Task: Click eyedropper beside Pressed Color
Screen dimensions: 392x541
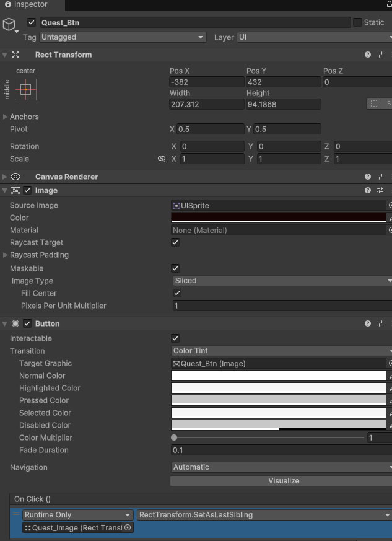Action: [390, 400]
